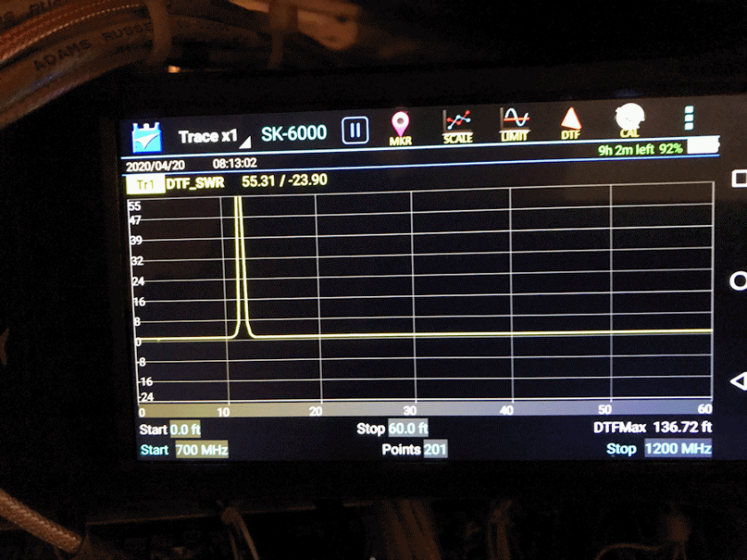Tap the app logo icon
This screenshot has width=747, height=560.
(x=147, y=137)
